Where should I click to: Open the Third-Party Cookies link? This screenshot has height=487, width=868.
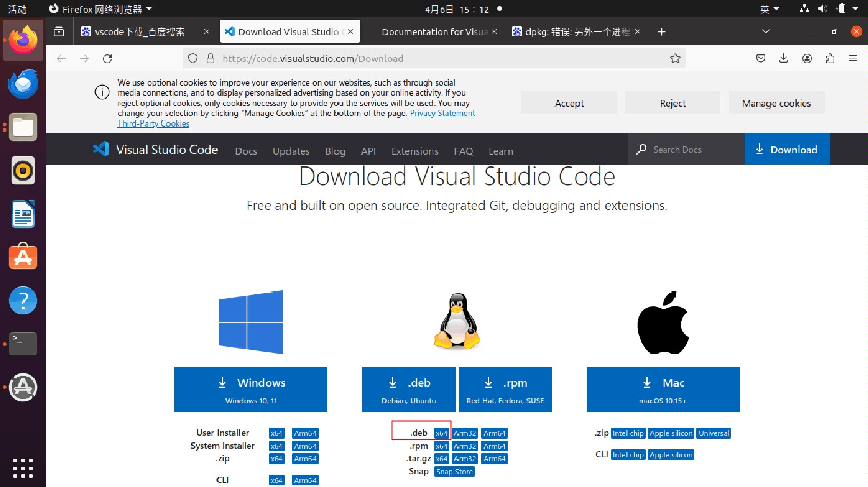(x=153, y=124)
